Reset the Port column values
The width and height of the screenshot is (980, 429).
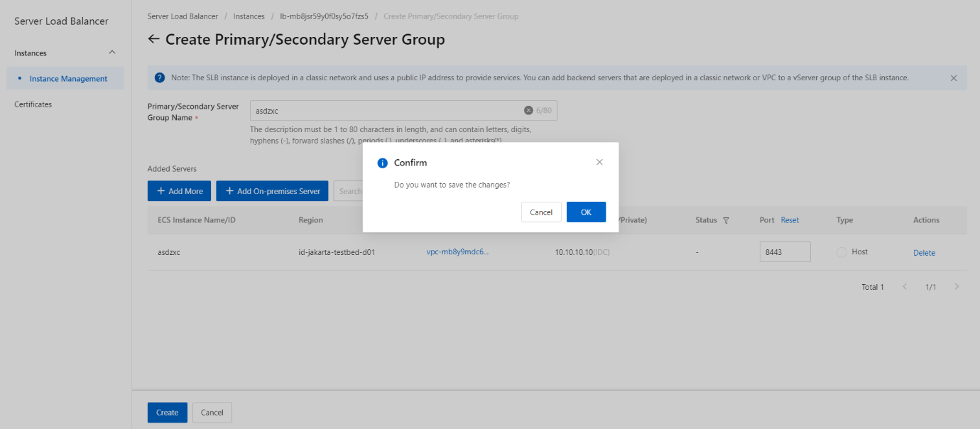pyautogui.click(x=790, y=220)
